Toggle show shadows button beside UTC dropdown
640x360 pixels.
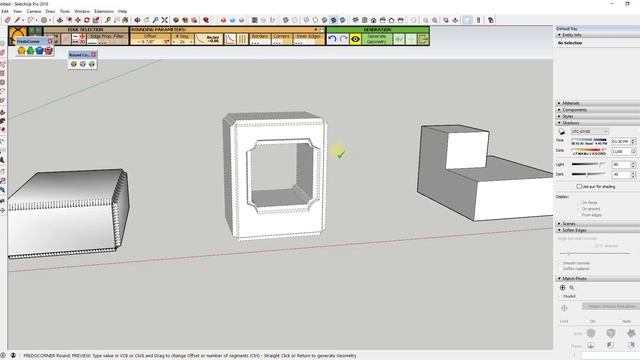(562, 131)
